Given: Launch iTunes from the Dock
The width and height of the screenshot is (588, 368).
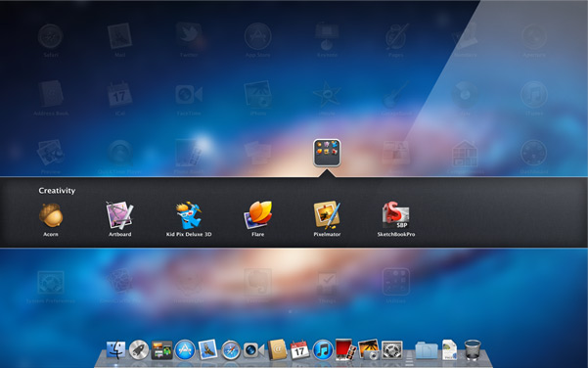Looking at the screenshot, I should coord(323,349).
